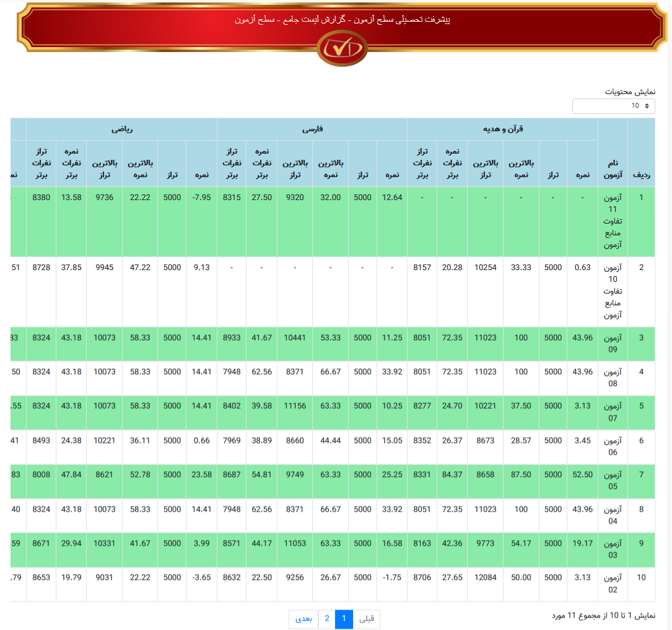Select the آزمون 08 name cell
This screenshot has width=672, height=630.
click(613, 378)
